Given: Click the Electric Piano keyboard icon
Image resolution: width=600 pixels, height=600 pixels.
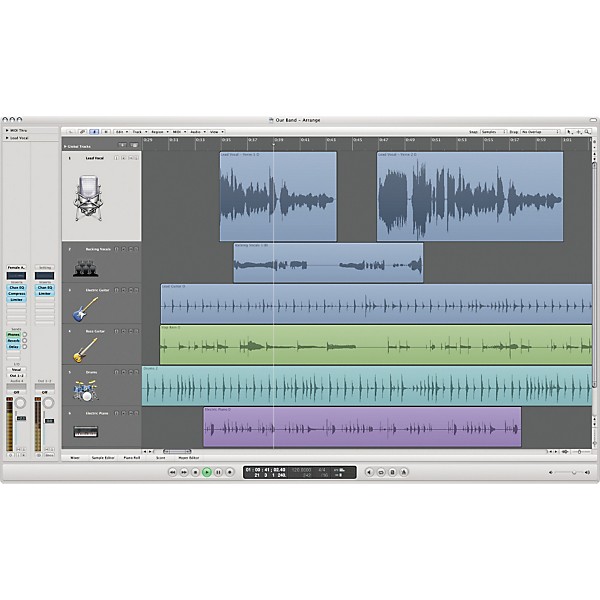Looking at the screenshot, I should point(86,432).
